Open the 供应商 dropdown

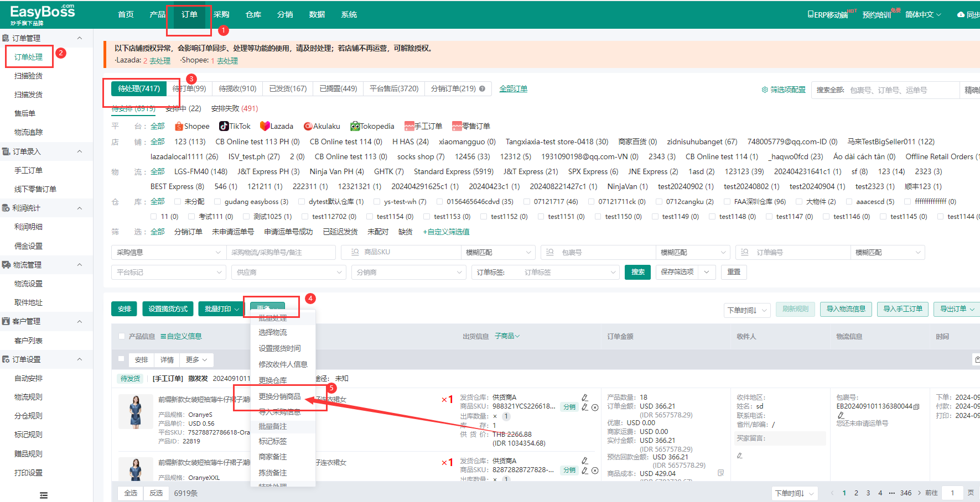288,272
